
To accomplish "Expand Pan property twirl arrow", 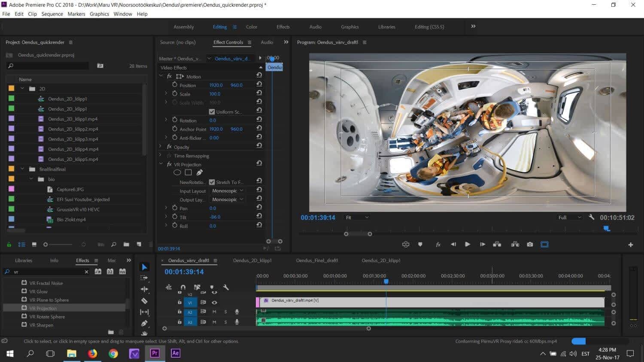I will (166, 208).
